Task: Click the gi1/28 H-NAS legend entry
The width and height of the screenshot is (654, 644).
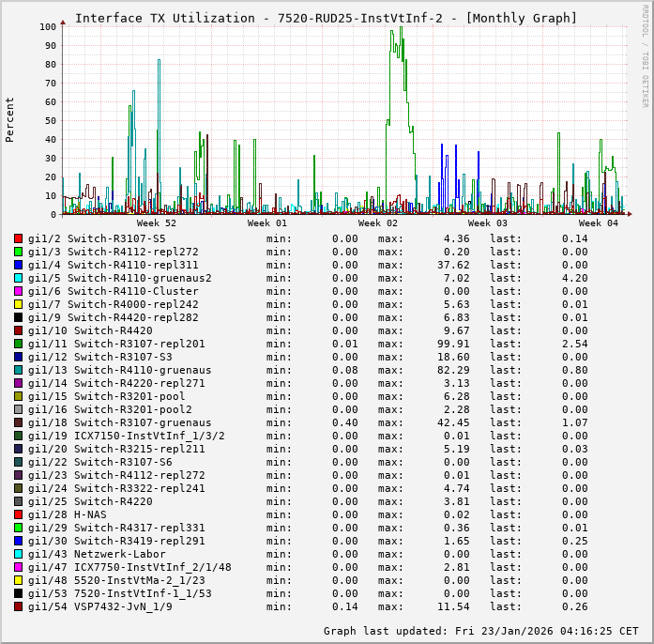Action: tap(67, 514)
